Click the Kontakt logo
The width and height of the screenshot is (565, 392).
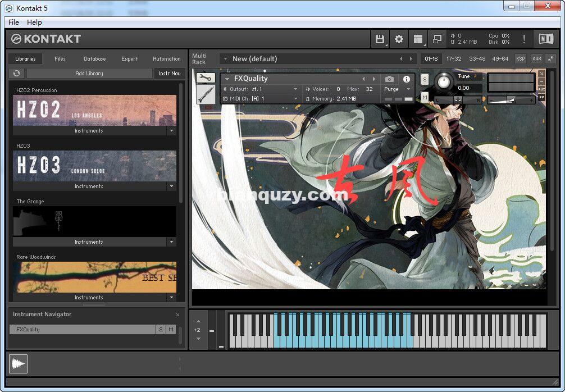(x=45, y=39)
